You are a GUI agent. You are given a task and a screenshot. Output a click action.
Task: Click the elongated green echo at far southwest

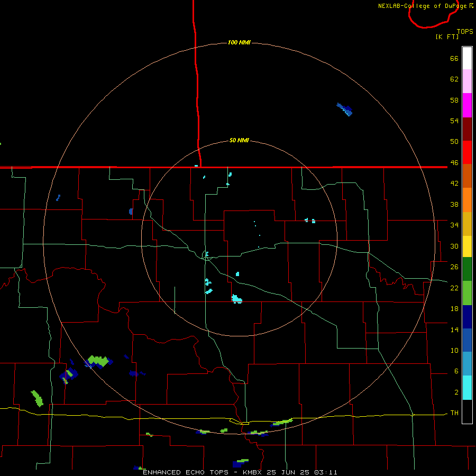click(37, 399)
